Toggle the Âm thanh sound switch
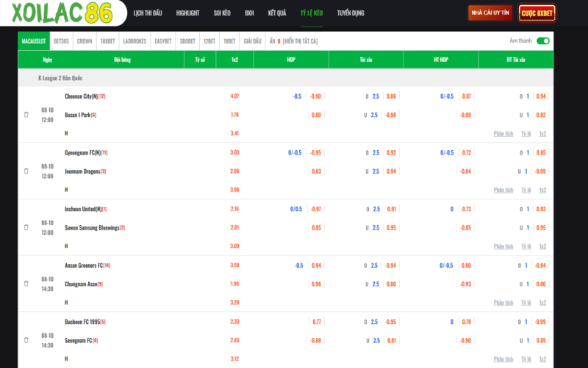588x368 pixels. click(x=542, y=41)
